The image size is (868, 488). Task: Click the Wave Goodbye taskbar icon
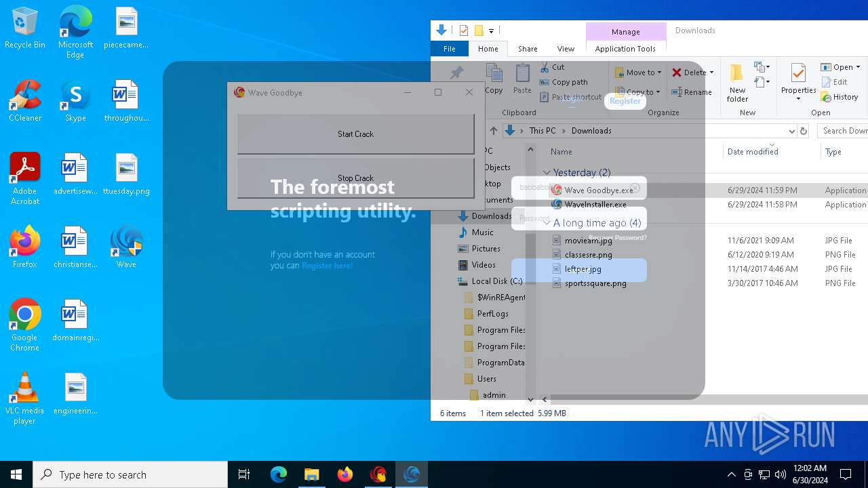tap(378, 474)
